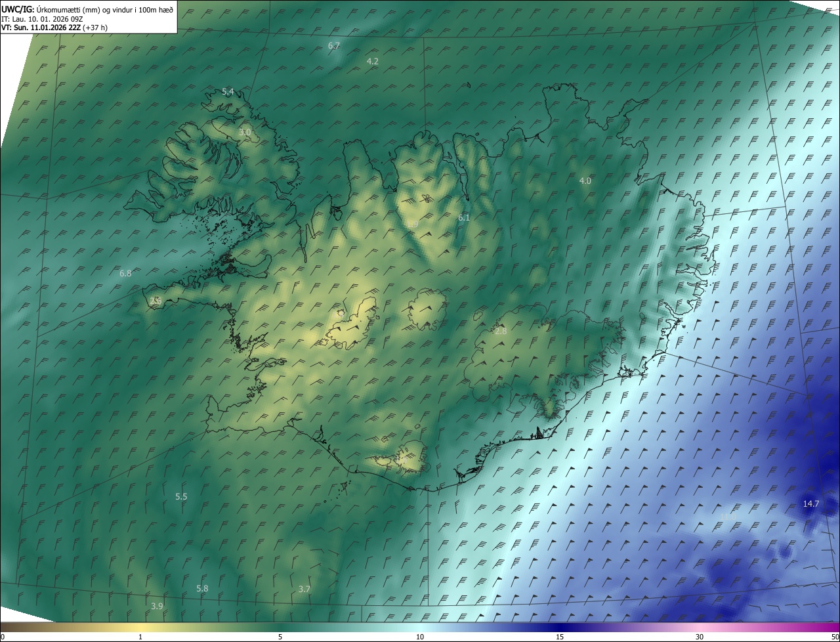Click the '1' tick on the colour scale
840x642 pixels.
click(140, 637)
